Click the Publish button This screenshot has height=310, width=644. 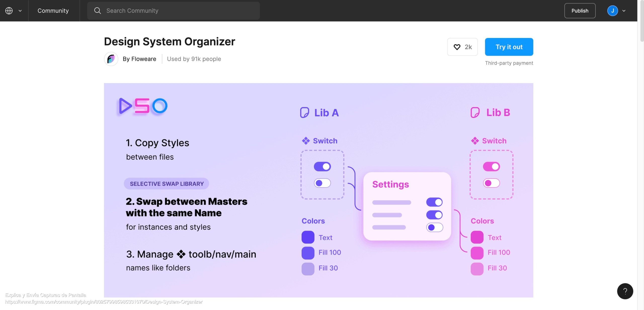pos(580,11)
